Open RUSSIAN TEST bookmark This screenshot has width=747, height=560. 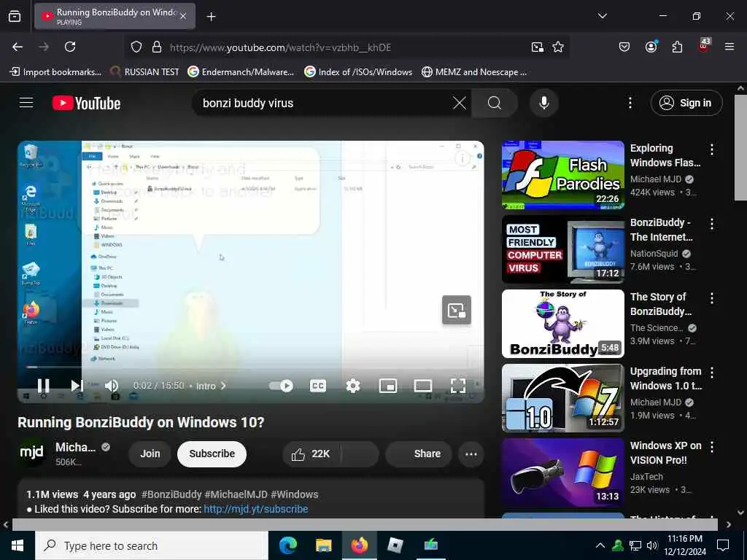point(145,72)
